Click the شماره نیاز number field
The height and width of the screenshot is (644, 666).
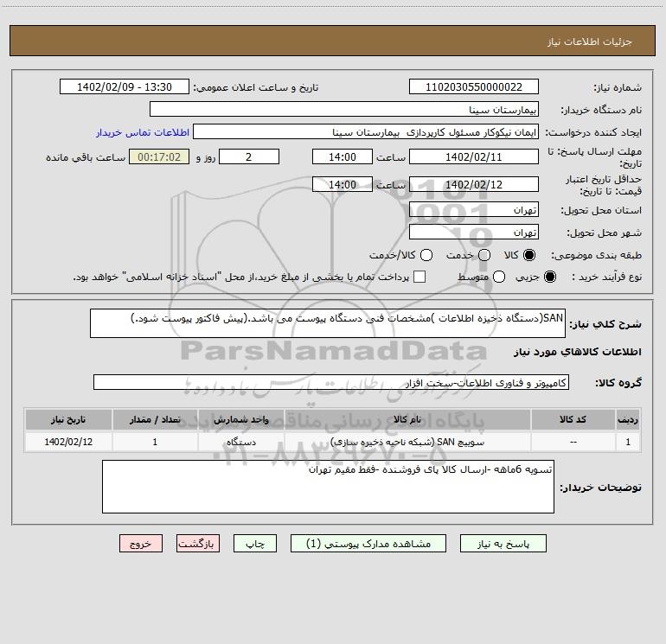point(474,86)
